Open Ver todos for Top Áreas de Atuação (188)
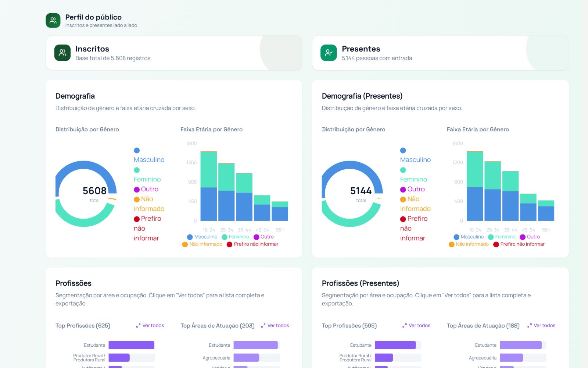Image resolution: width=588 pixels, height=368 pixels. click(x=541, y=326)
